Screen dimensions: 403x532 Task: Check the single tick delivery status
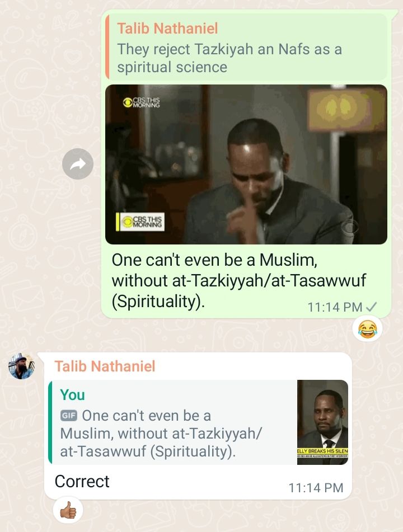click(372, 307)
